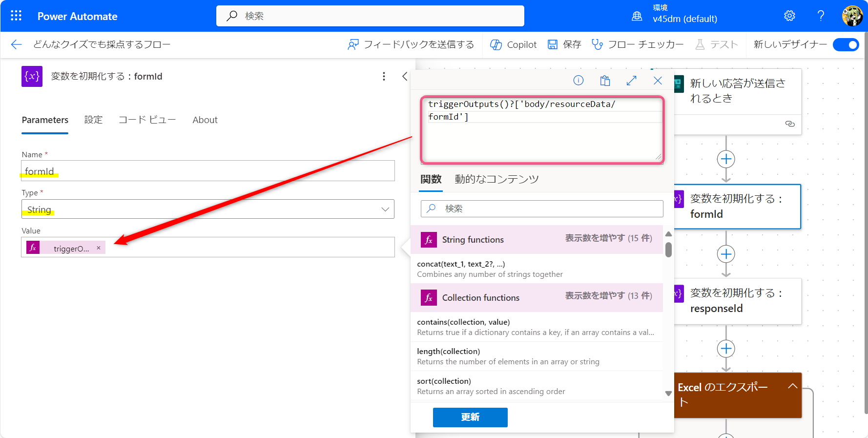Click the info icon in the expression popup
868x438 pixels.
point(579,81)
